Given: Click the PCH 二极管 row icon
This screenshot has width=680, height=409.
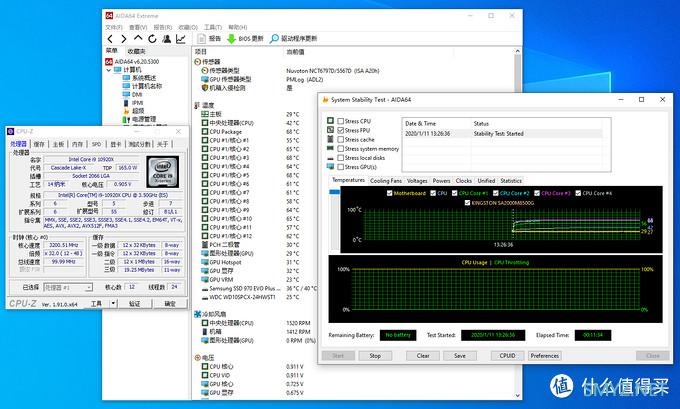Looking at the screenshot, I should coord(205,245).
